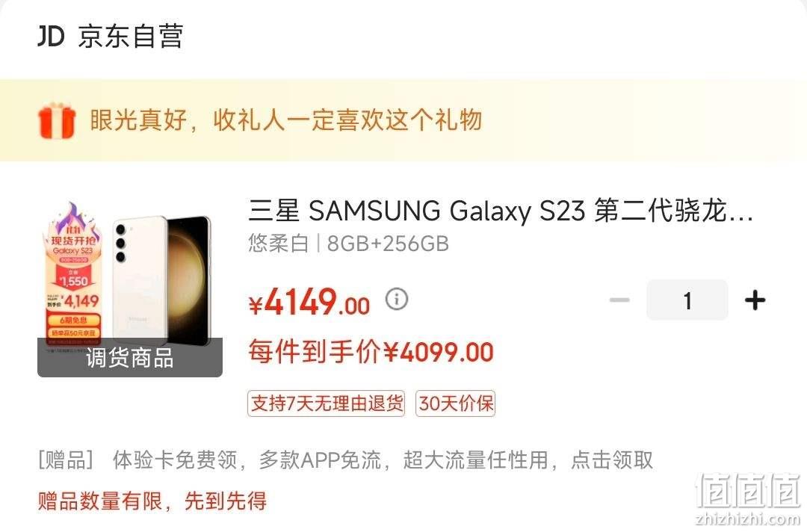Viewport: 807px width, 532px height.
Task: Click the 支持7天无理由退货 tag
Action: [x=326, y=403]
